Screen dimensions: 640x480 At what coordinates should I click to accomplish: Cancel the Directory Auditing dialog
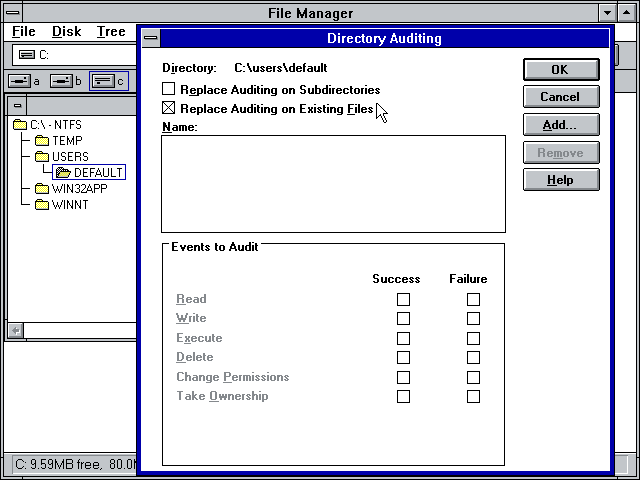point(561,97)
